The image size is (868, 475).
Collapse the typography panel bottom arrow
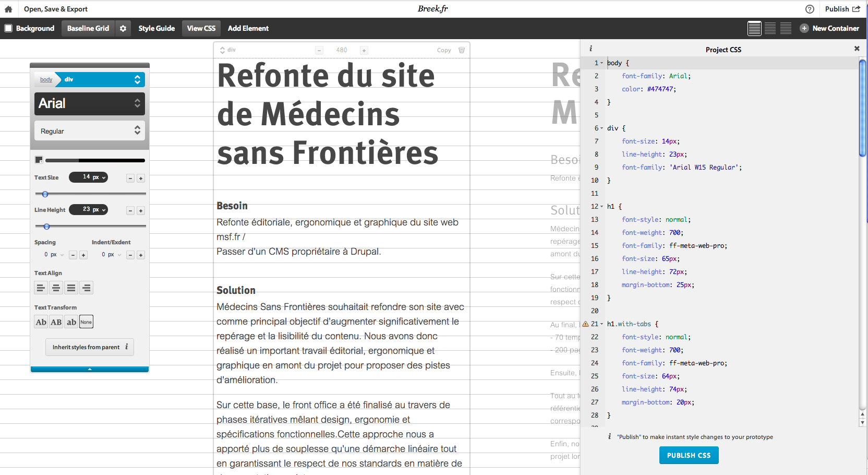coord(90,369)
